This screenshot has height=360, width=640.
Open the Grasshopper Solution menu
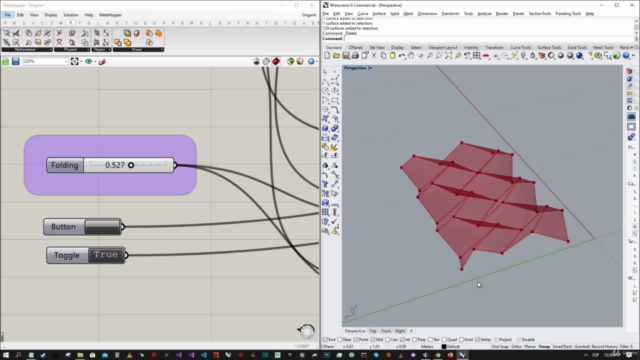point(71,15)
